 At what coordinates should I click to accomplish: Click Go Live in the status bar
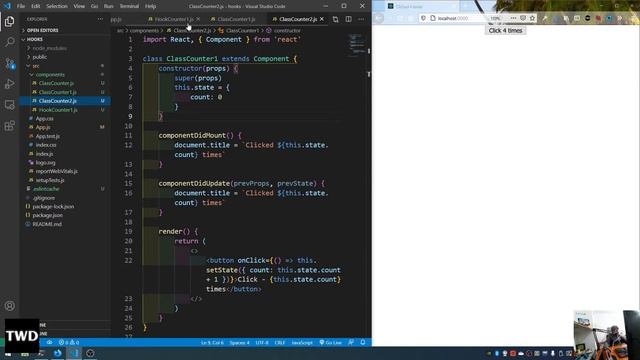(x=331, y=342)
